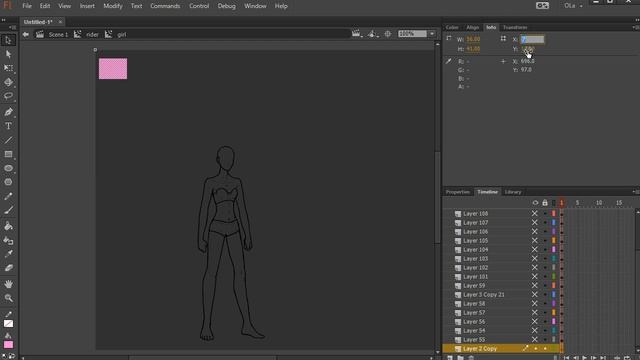Click the stroke color swatch in toolbar

(x=8, y=324)
